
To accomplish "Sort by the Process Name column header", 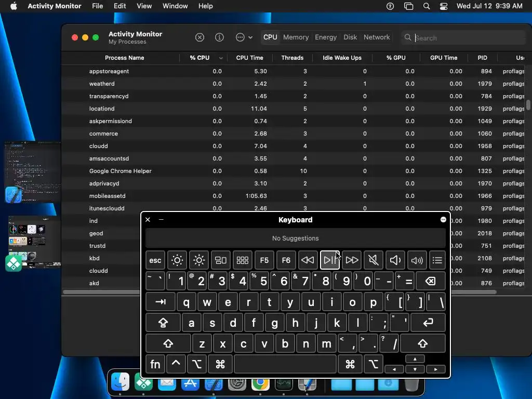I will click(x=125, y=58).
